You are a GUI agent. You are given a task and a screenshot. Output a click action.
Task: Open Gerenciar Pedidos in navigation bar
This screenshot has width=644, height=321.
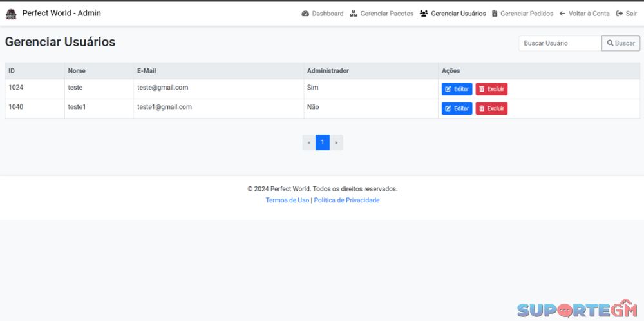(x=526, y=14)
